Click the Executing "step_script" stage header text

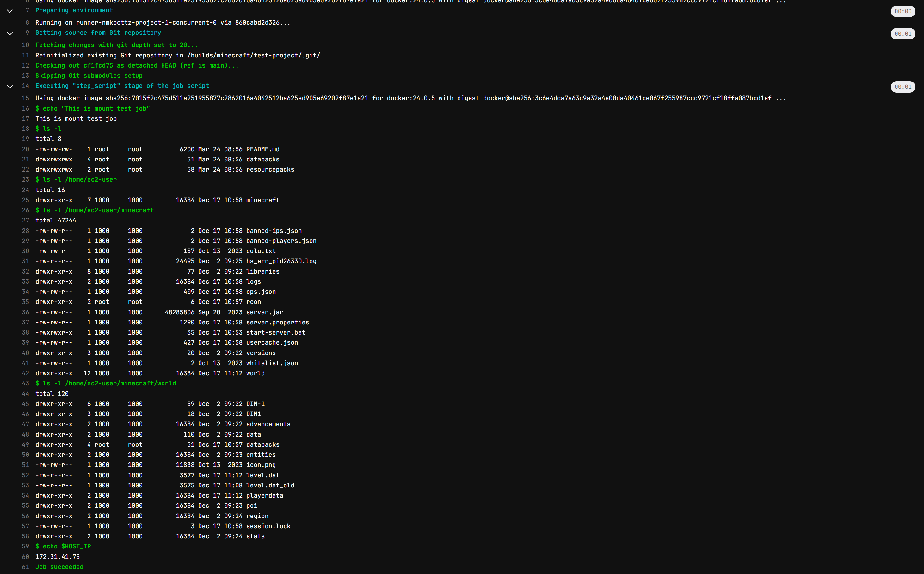coord(122,86)
